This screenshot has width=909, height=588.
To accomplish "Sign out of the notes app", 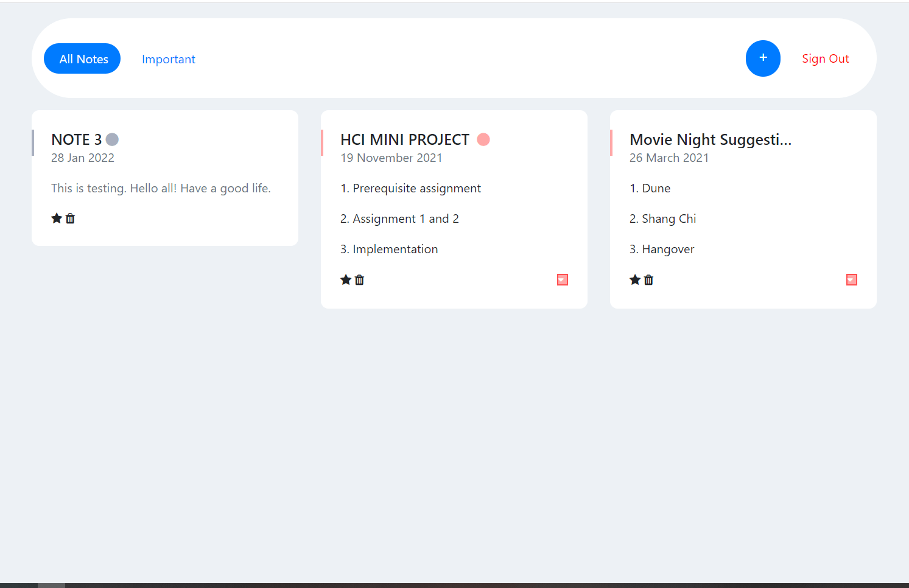I will click(x=826, y=58).
